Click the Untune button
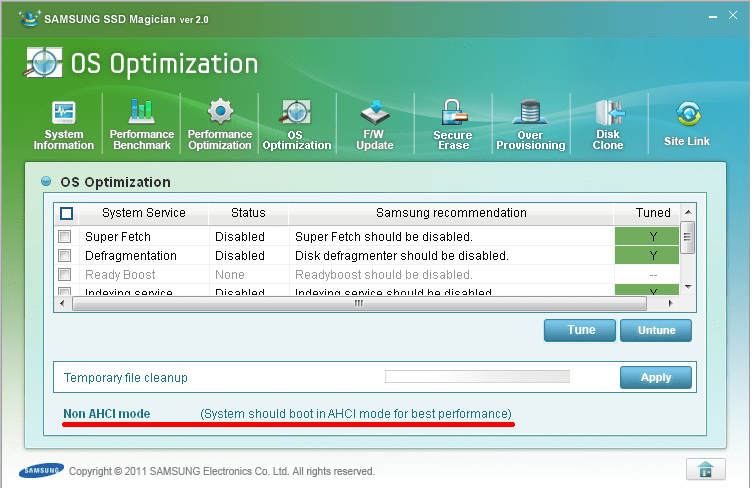Screen dimensions: 753x488 point(656,330)
